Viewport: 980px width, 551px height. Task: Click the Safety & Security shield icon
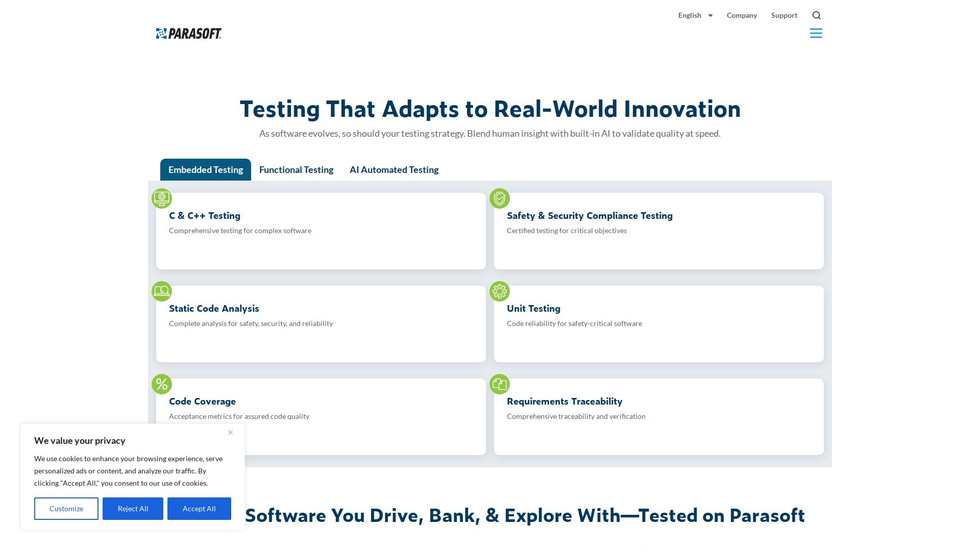click(x=500, y=198)
